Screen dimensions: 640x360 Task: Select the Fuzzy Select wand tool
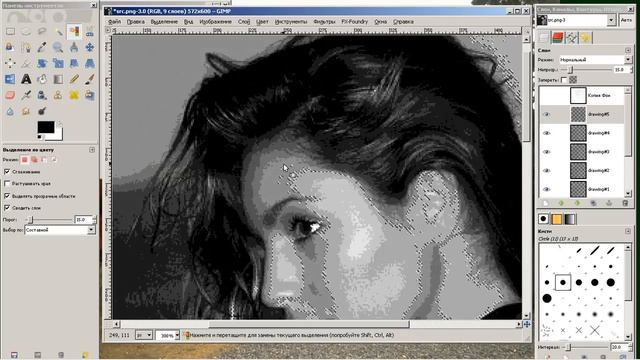point(58,31)
